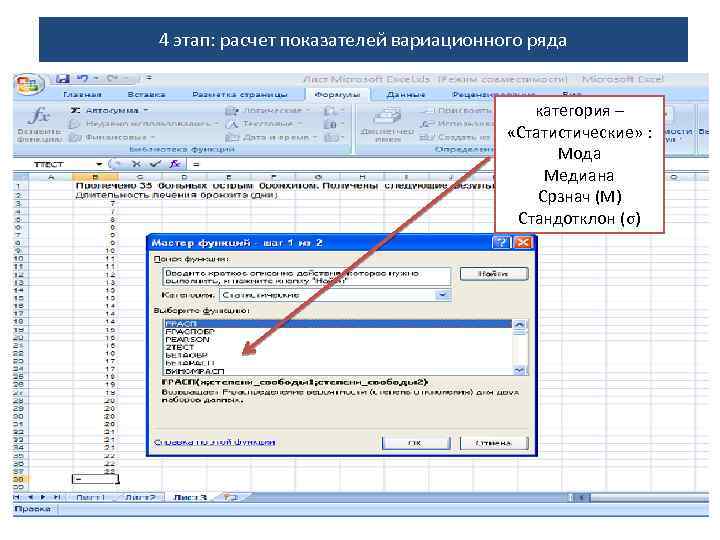Open Help on this function link

click(x=214, y=442)
